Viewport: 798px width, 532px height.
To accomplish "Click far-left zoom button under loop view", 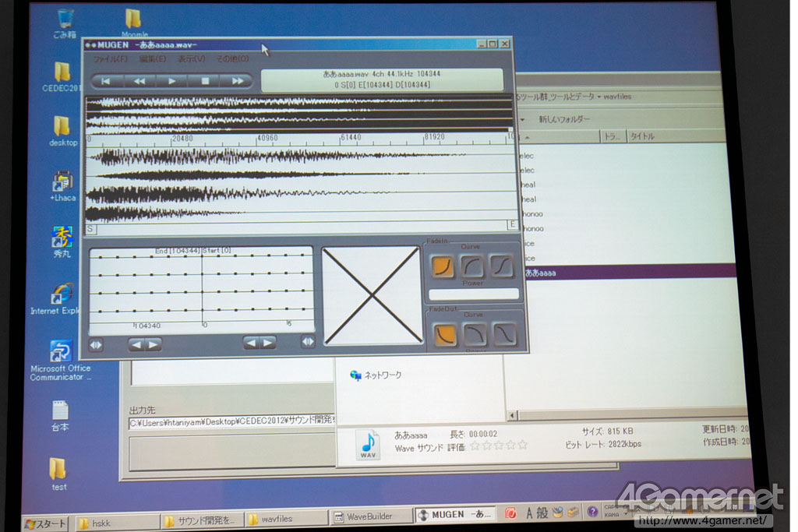I will (96, 345).
